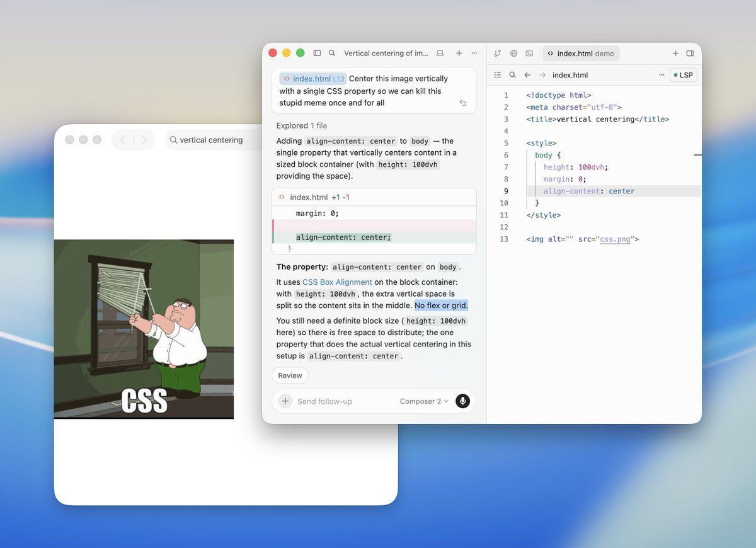756x548 pixels.
Task: Select the index.html demo tab
Action: pyautogui.click(x=581, y=54)
